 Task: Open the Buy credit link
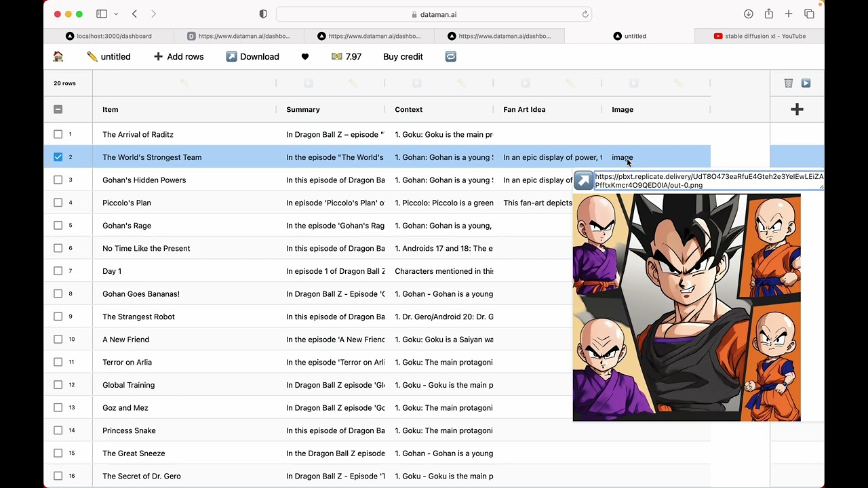tap(403, 56)
